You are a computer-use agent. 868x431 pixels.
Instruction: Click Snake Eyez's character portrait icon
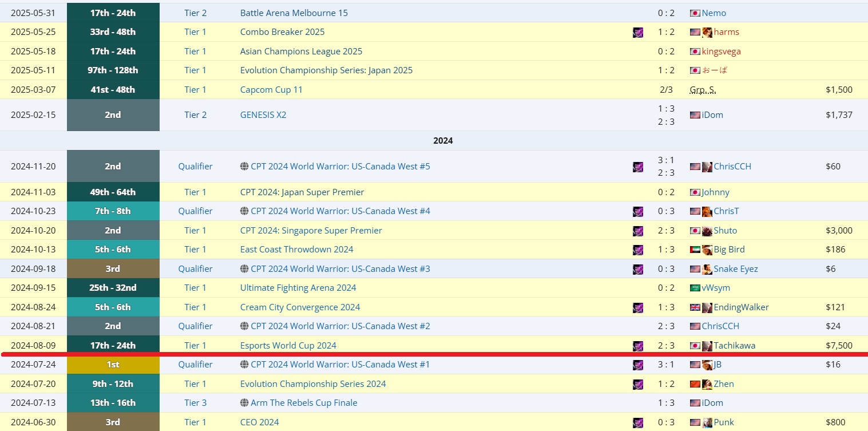tap(707, 270)
